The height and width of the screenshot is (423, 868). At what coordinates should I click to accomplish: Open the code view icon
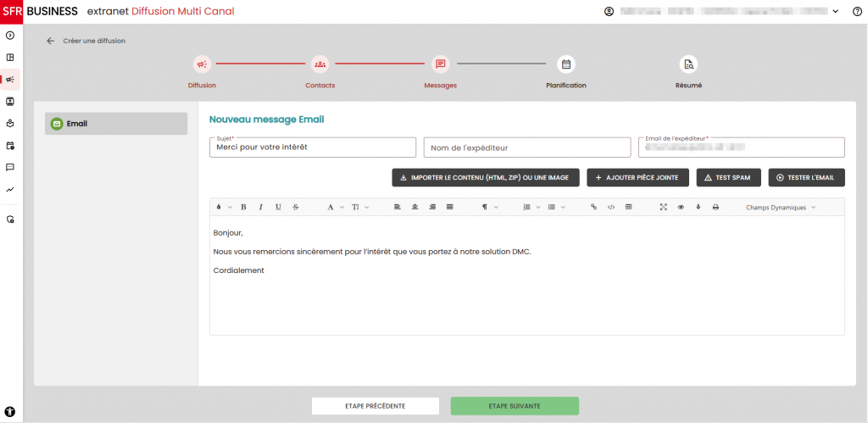coord(610,207)
